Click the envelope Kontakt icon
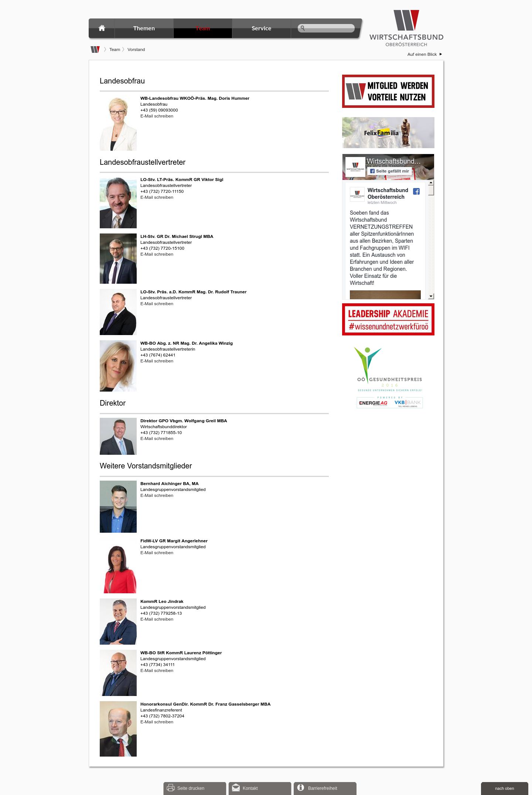 point(236,788)
